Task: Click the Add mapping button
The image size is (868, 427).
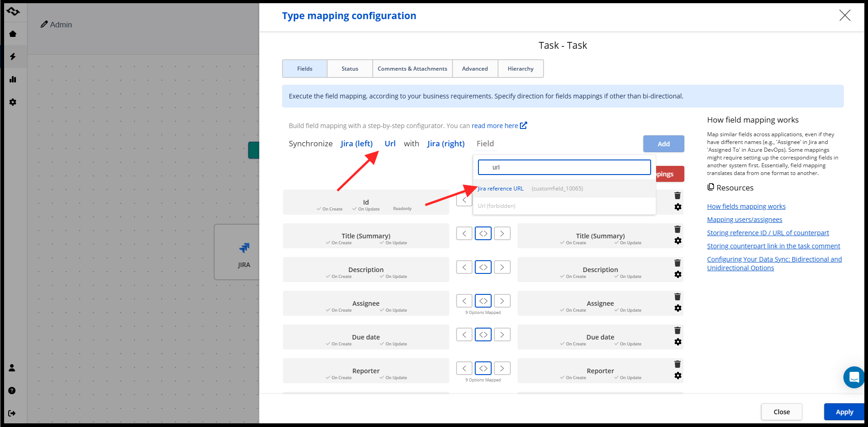Action: click(663, 144)
